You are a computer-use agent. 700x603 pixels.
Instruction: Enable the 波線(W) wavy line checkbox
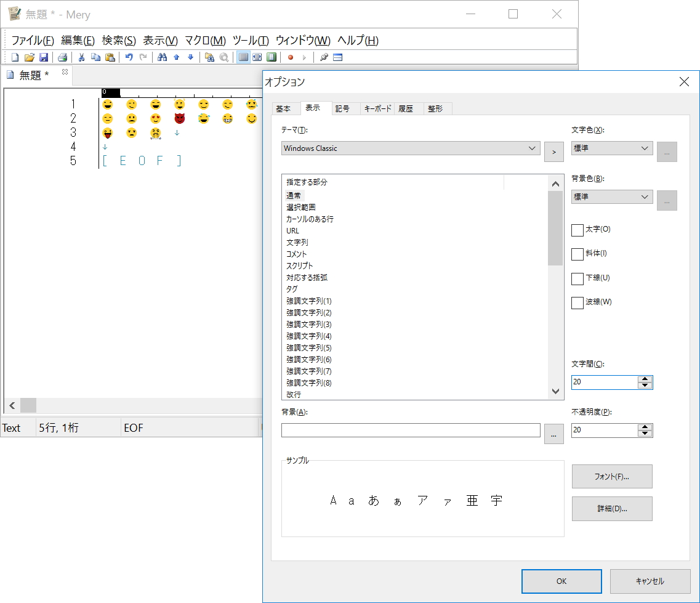pyautogui.click(x=577, y=303)
